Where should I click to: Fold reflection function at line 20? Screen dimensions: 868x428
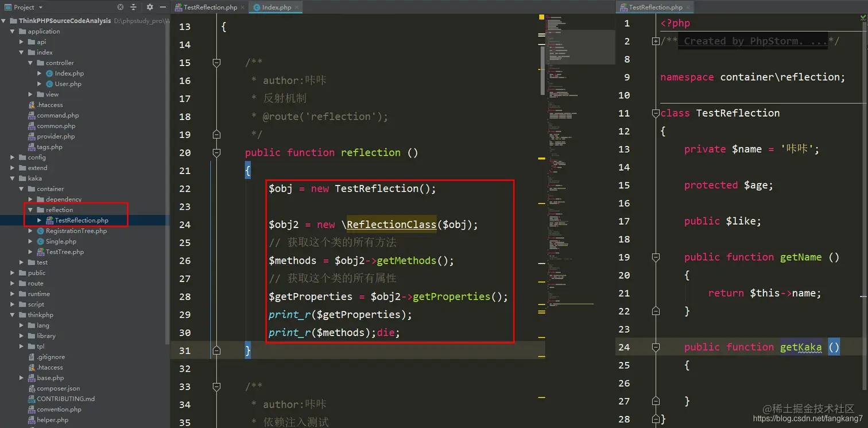[x=216, y=152]
